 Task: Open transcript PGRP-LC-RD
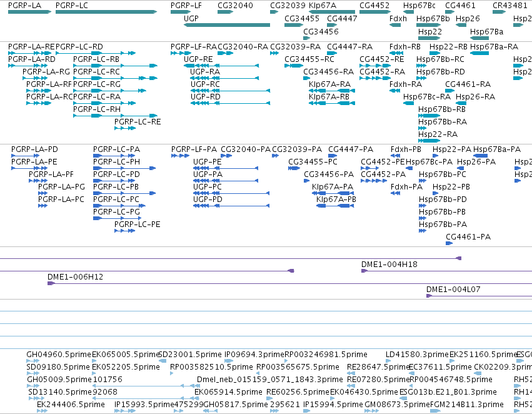pyautogui.click(x=96, y=53)
